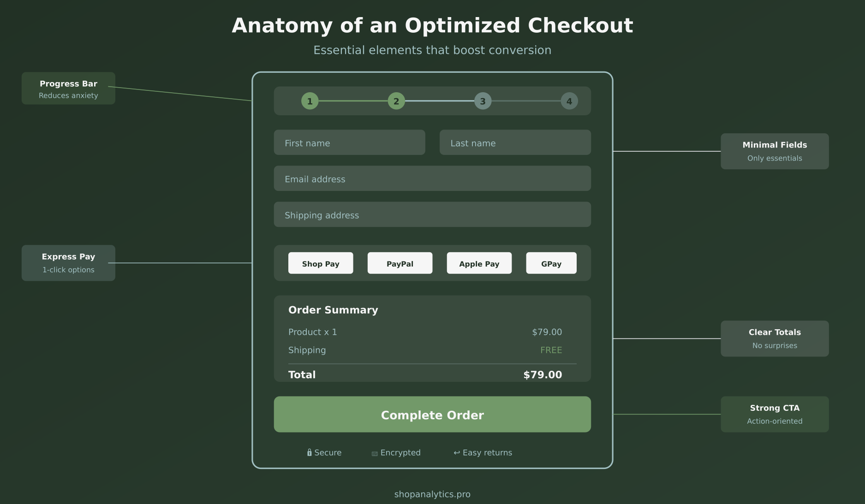Viewport: 865px width, 504px height.
Task: Click the Email address input field
Action: point(432,179)
